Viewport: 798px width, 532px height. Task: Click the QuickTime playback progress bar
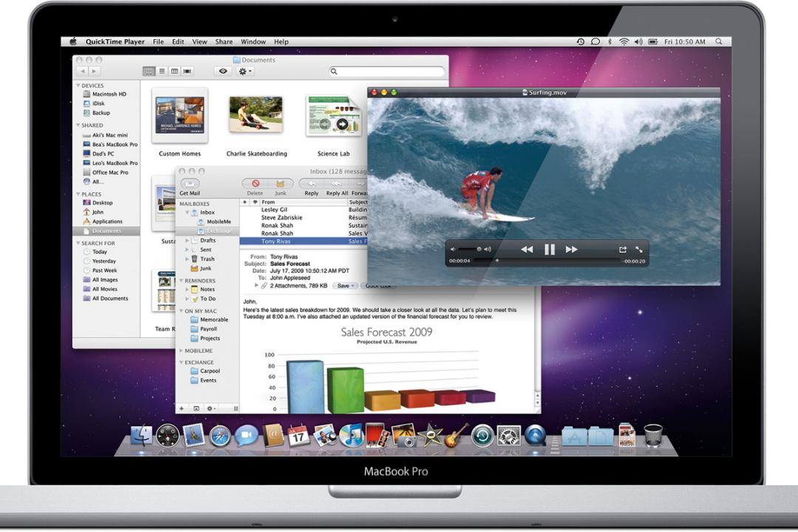[548, 261]
